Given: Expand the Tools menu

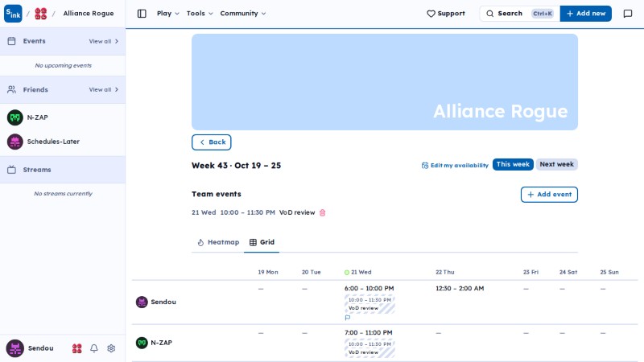Looking at the screenshot, I should coord(200,14).
